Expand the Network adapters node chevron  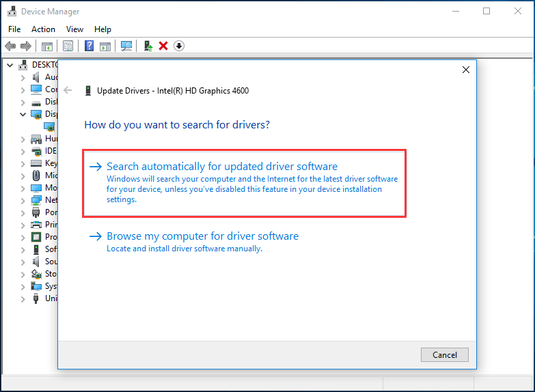pyautogui.click(x=23, y=201)
